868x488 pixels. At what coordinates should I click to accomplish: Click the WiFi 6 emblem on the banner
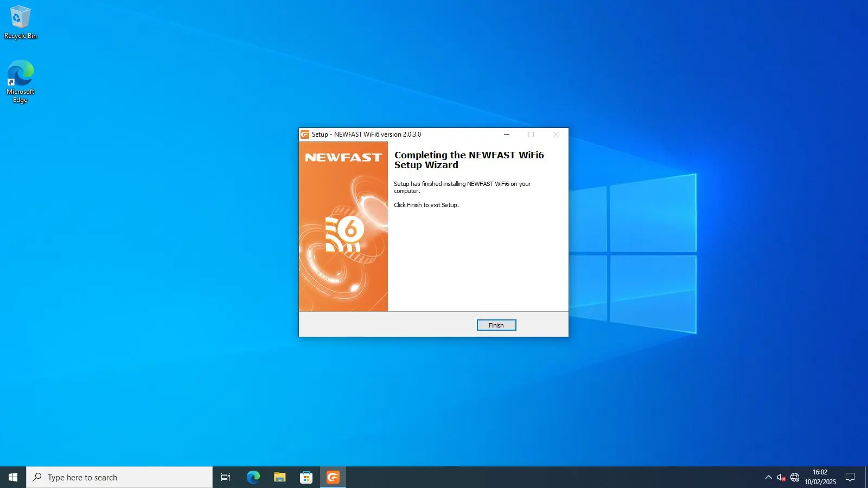tap(345, 233)
